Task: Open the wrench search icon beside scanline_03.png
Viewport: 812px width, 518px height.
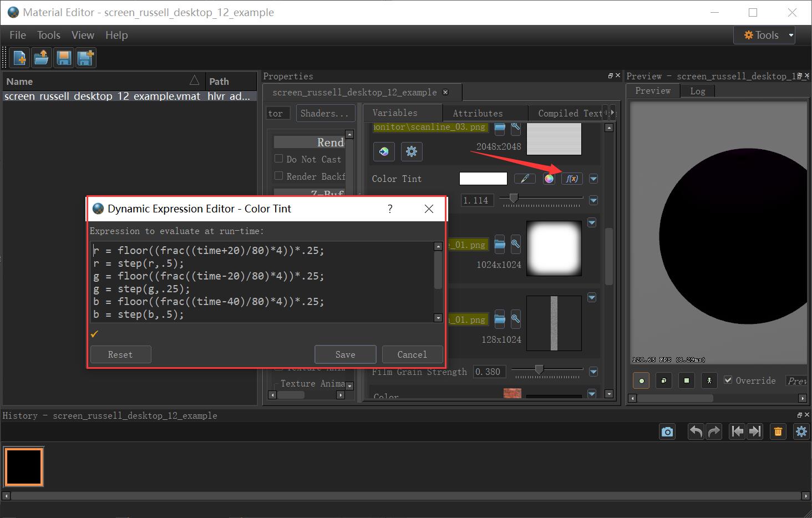Action: tap(515, 128)
